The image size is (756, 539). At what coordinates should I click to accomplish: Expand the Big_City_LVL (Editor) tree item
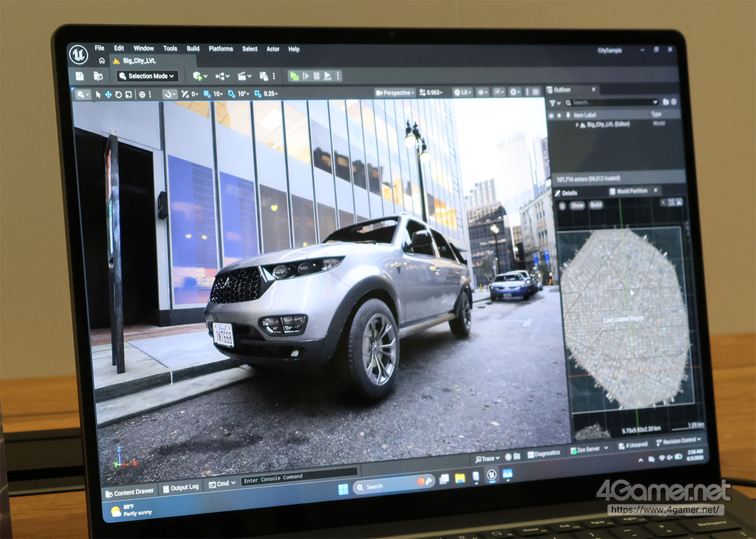(x=576, y=125)
